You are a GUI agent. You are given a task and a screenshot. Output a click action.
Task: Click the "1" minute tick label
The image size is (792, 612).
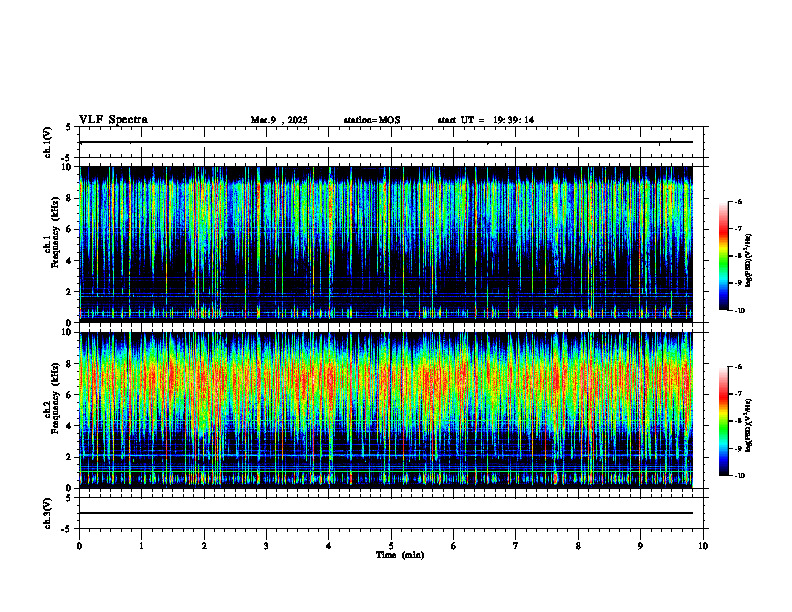point(141,546)
